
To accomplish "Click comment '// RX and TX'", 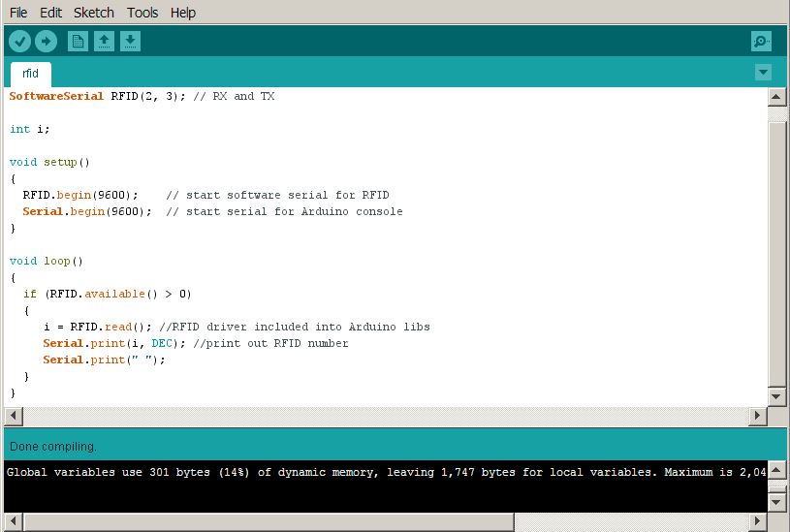I will click(234, 96).
